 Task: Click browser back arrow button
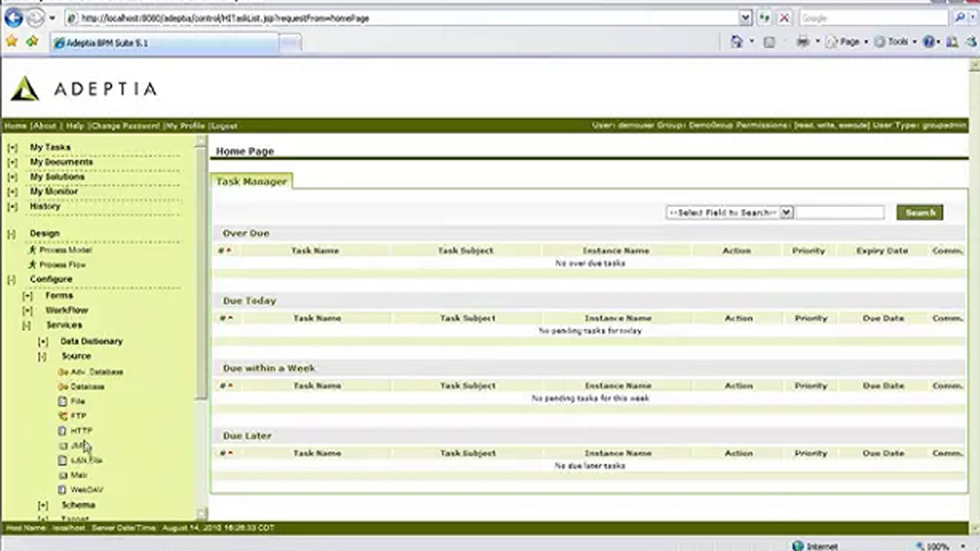[14, 18]
